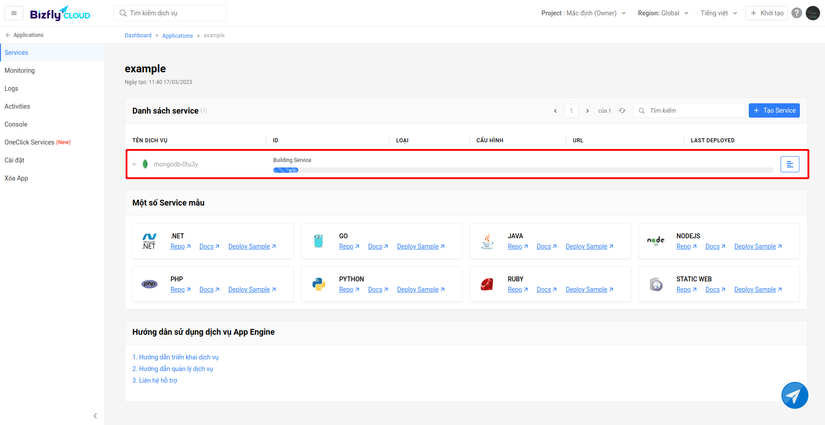825x425 pixels.
Task: Open the support chat paper-plane button
Action: pyautogui.click(x=794, y=396)
